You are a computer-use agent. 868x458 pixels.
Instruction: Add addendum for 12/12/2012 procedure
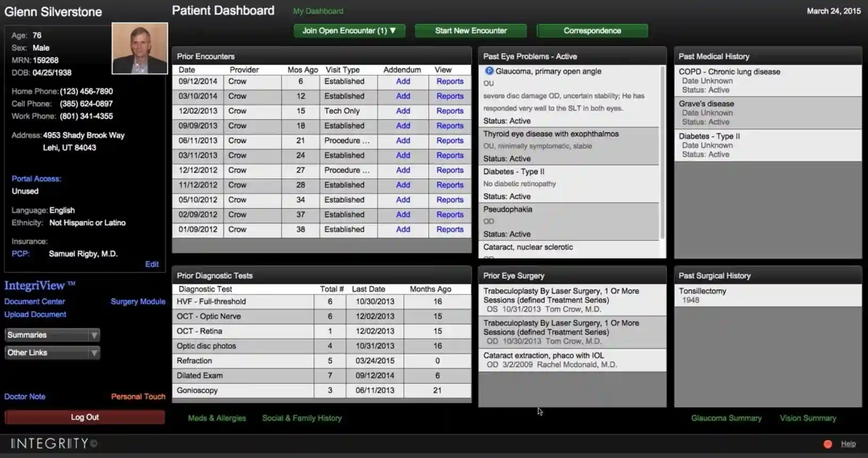403,171
